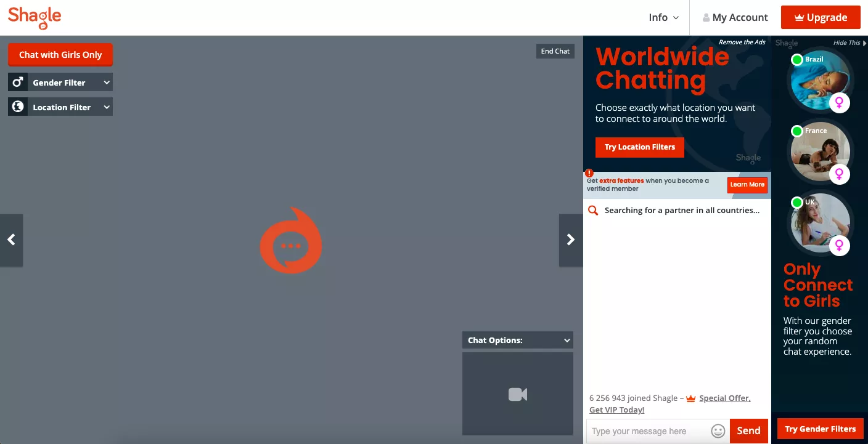This screenshot has height=444, width=868.
Task: Send the chat message
Action: (749, 431)
